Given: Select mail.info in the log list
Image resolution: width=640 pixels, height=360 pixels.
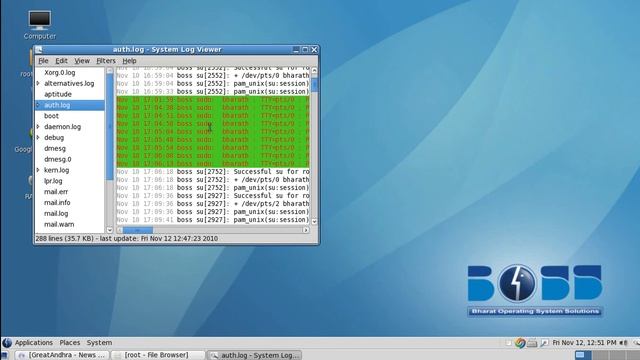Looking at the screenshot, I should [x=57, y=202].
